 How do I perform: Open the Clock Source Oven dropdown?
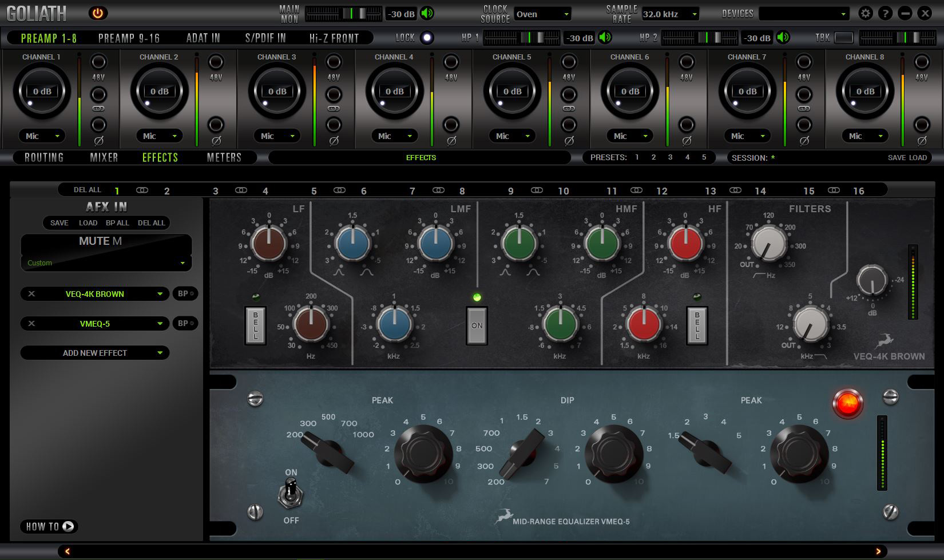tap(541, 14)
